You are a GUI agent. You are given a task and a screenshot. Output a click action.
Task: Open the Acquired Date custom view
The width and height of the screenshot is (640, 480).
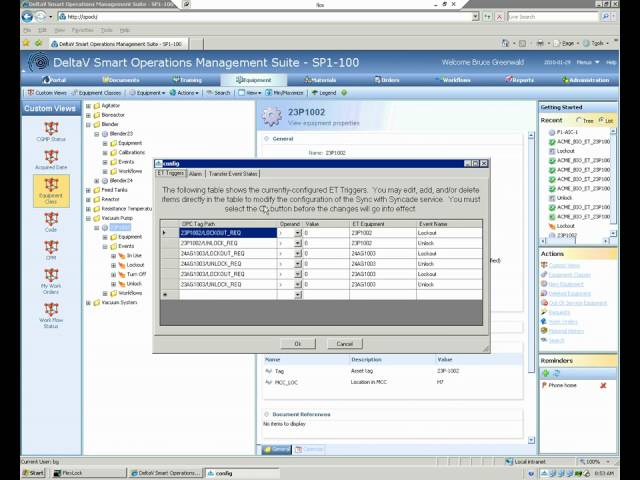coord(51,159)
